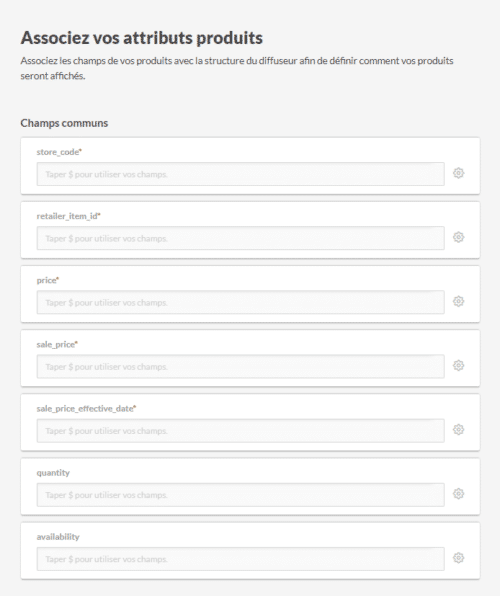Open gear options for sale_price field
Viewport: 500px width, 596px height.
[x=458, y=366]
